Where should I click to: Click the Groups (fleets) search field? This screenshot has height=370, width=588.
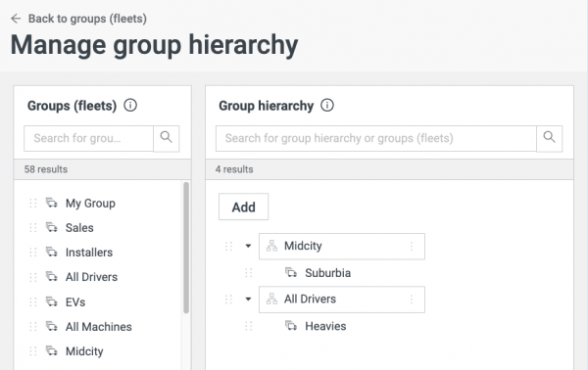[89, 139]
